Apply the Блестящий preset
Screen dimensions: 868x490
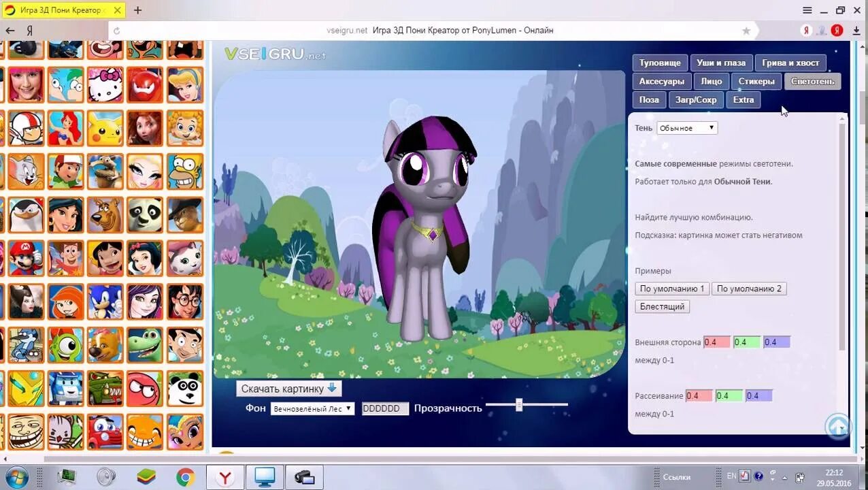(662, 306)
